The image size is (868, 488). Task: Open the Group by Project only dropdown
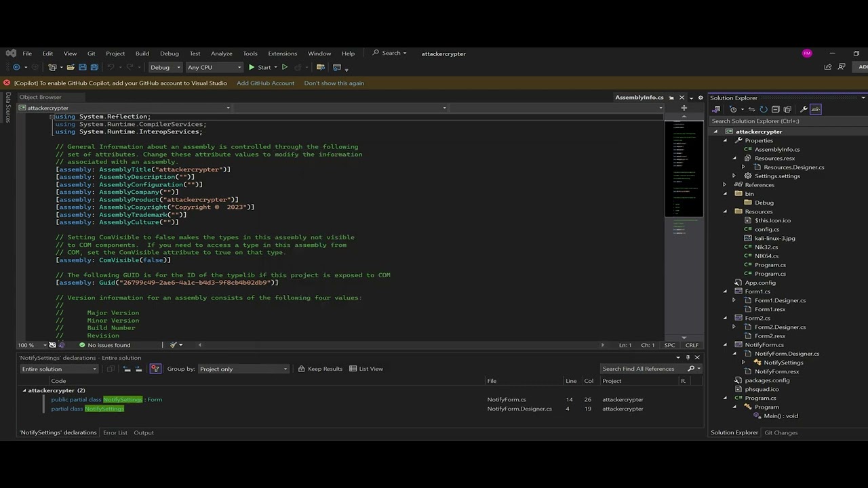point(243,369)
